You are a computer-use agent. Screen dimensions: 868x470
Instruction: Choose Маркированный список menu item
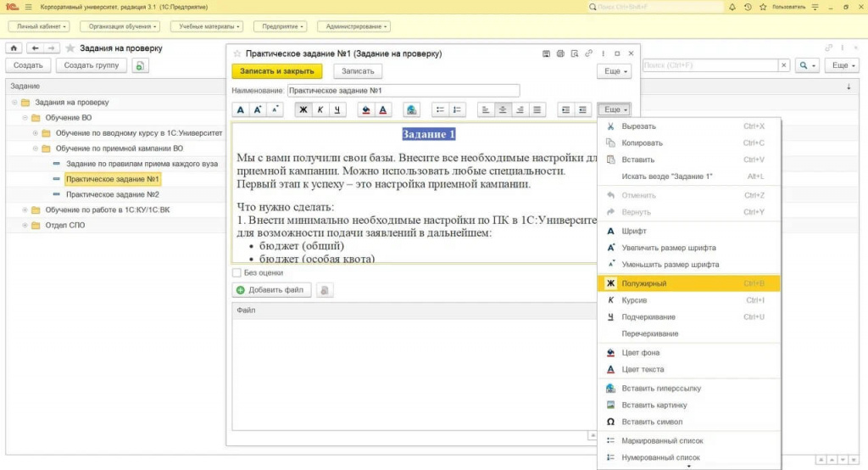tap(689, 440)
